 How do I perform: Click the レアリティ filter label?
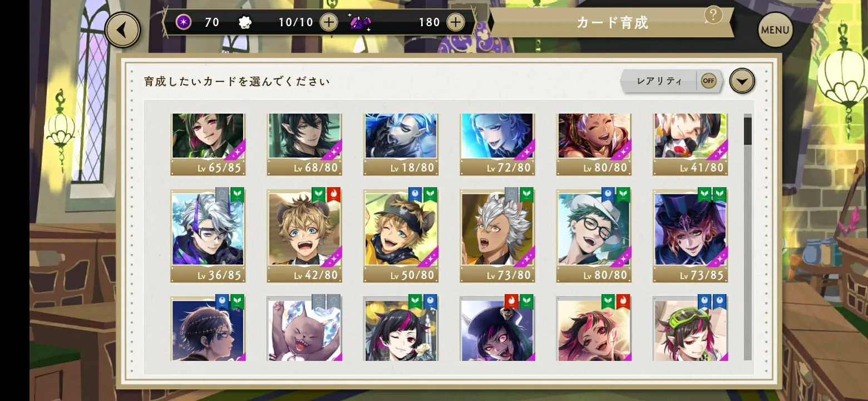click(659, 81)
